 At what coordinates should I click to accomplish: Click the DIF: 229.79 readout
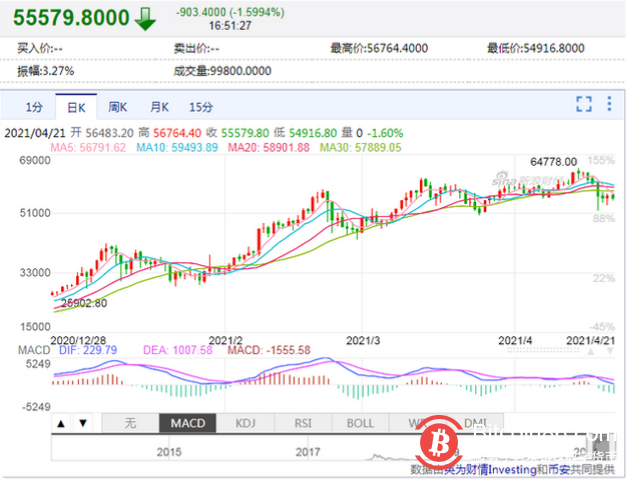[x=88, y=350]
